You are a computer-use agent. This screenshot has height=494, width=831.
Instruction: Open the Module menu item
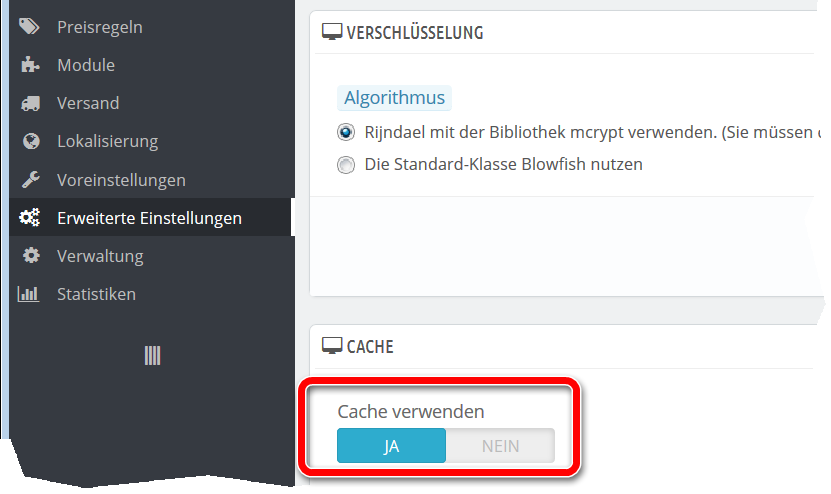[x=86, y=65]
